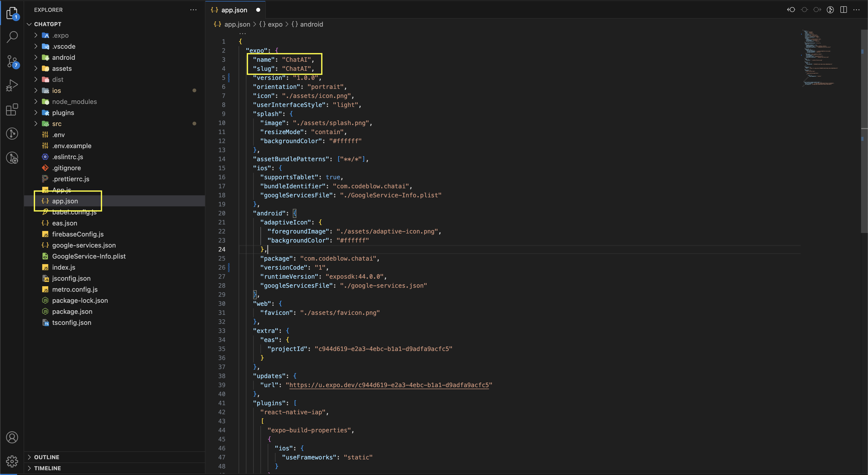Click the "exposdk:44.0.0" runtimeVersion value
Screen dimensions: 868x475
click(354, 277)
